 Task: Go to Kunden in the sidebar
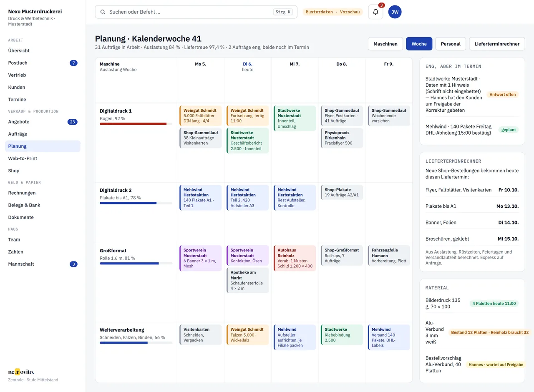(43, 87)
